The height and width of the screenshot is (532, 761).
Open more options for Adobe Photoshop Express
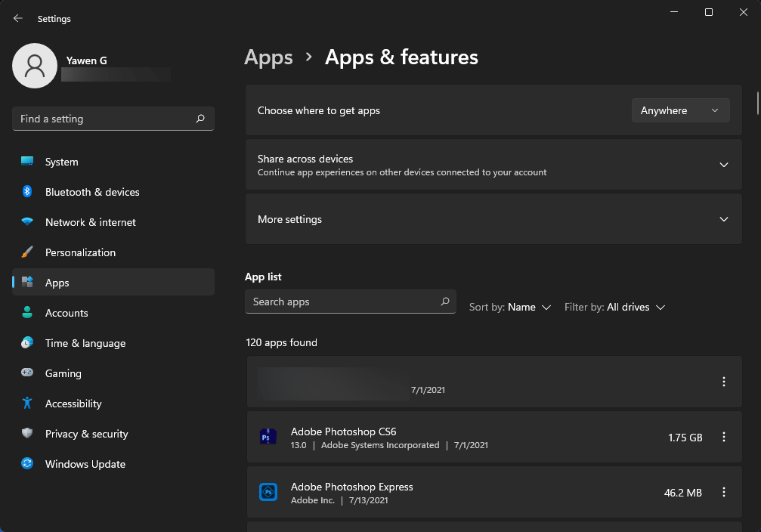point(724,492)
